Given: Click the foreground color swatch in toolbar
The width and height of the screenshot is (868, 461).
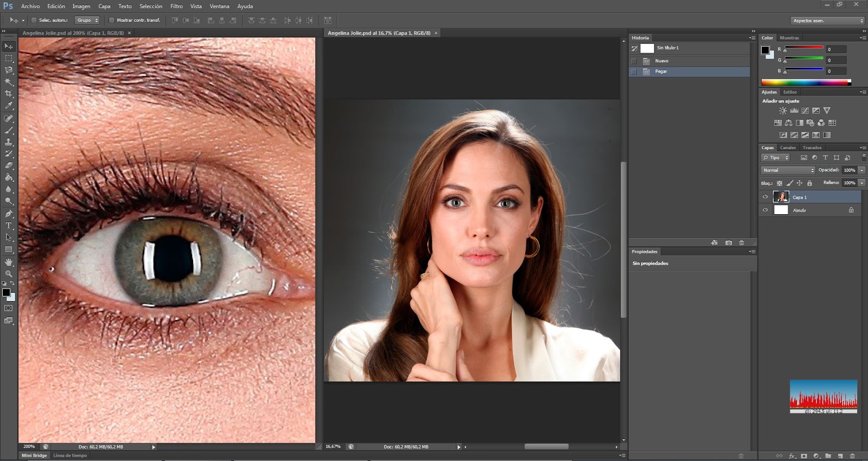Looking at the screenshot, I should (x=6, y=293).
